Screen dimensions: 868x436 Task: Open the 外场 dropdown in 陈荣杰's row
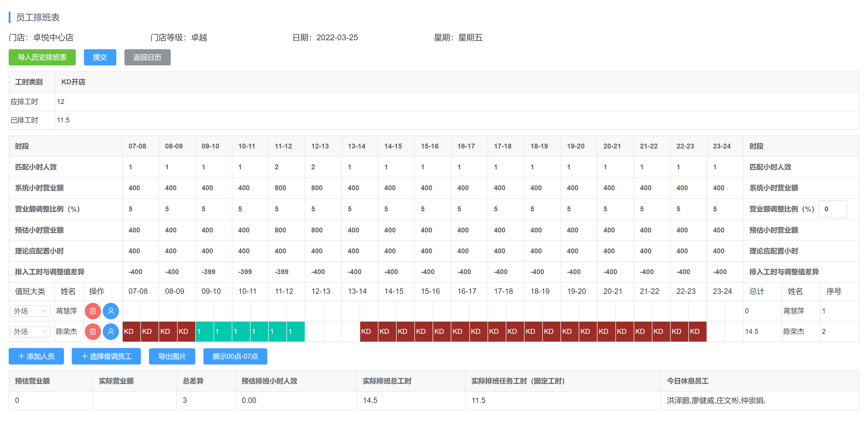(x=30, y=331)
